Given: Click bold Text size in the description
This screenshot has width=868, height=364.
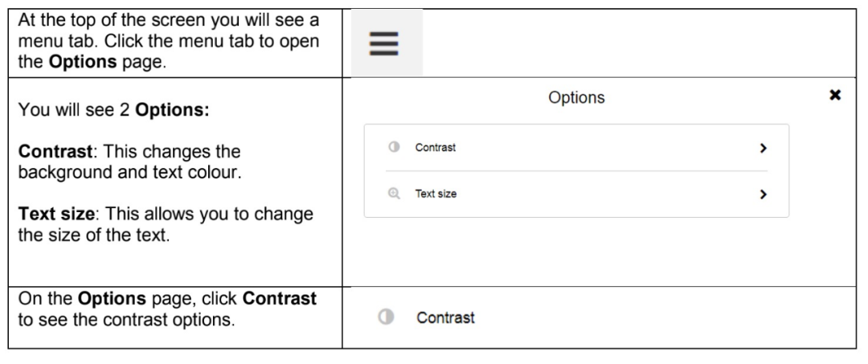Looking at the screenshot, I should tap(56, 214).
